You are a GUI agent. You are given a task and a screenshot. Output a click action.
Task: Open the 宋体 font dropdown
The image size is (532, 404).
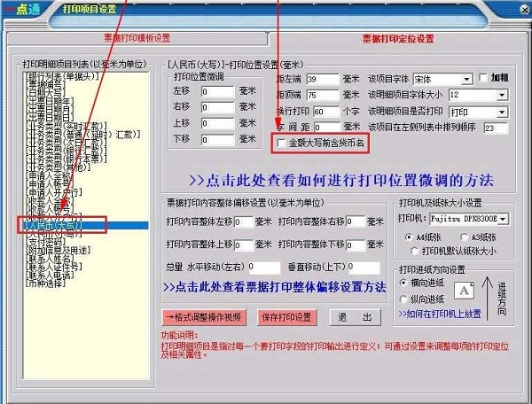pyautogui.click(x=466, y=78)
